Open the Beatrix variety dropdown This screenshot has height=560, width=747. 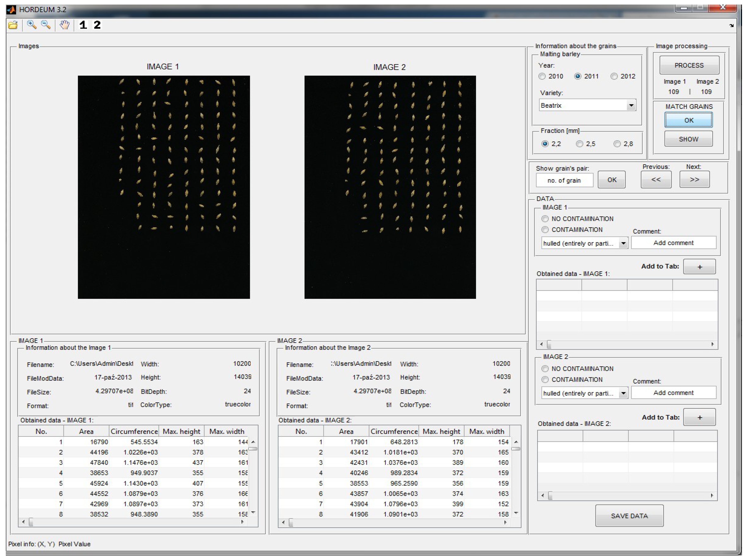click(631, 105)
